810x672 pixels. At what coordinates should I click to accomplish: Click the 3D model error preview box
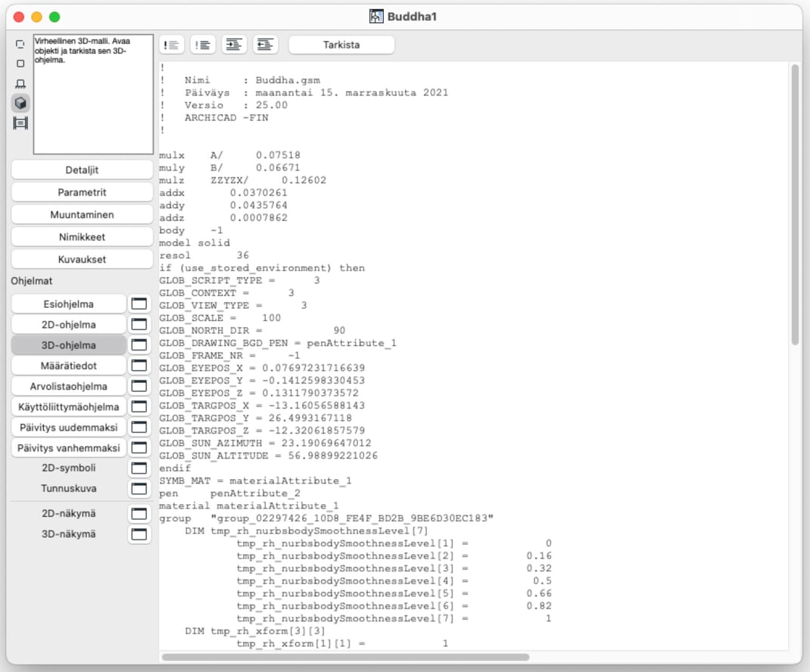click(94, 94)
